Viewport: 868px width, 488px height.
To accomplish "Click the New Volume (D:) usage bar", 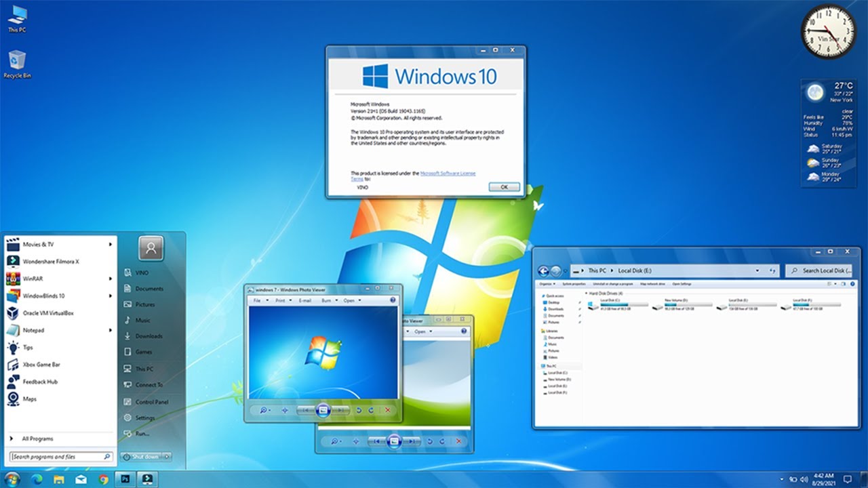I will pyautogui.click(x=688, y=304).
